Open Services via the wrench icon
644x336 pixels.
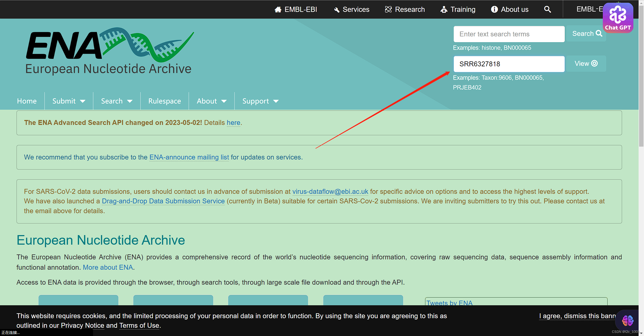(337, 10)
